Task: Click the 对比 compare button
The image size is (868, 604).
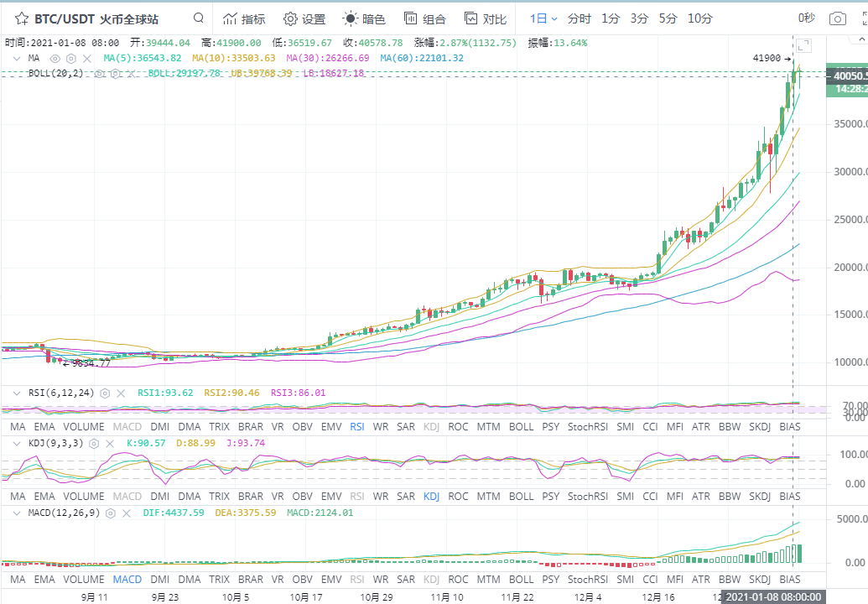Action: 485,18
